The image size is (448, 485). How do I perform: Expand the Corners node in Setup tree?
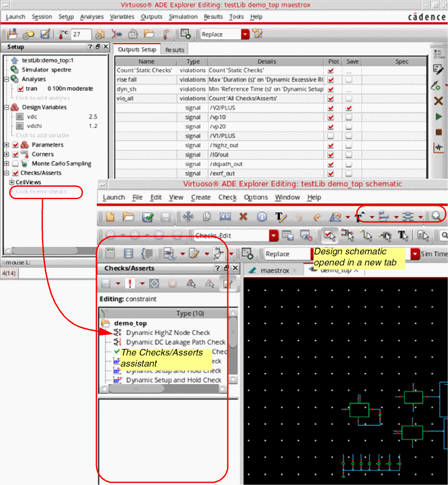(7, 154)
